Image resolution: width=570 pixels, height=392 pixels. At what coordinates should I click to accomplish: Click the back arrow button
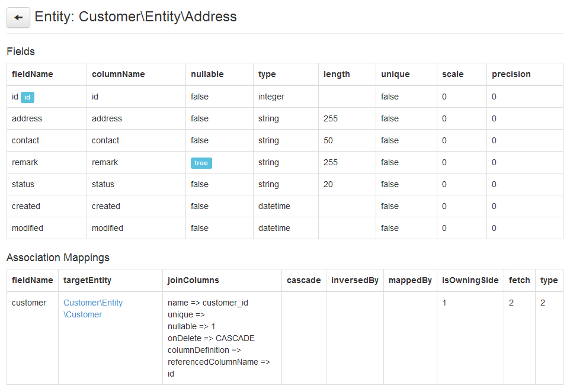click(x=18, y=18)
